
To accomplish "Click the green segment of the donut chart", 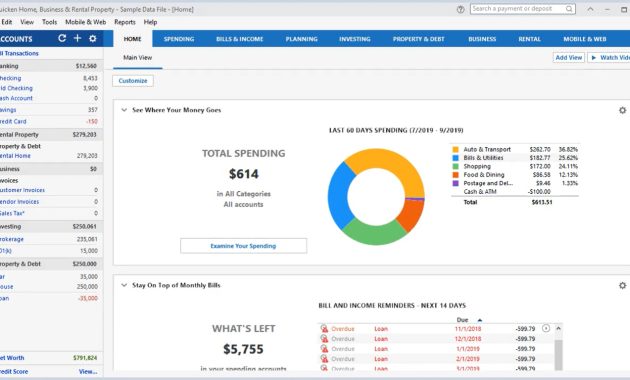I will click(374, 233).
